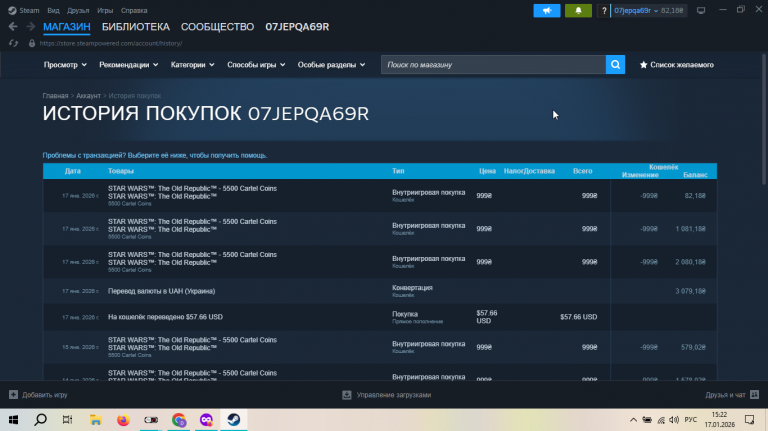The width and height of the screenshot is (768, 431).
Task: Open the Вид menu
Action: [53, 10]
